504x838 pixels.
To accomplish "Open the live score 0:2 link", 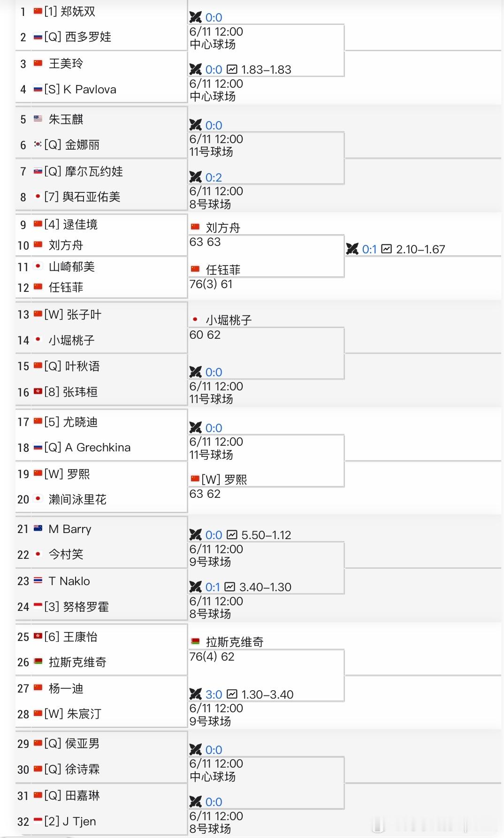I will pos(214,177).
